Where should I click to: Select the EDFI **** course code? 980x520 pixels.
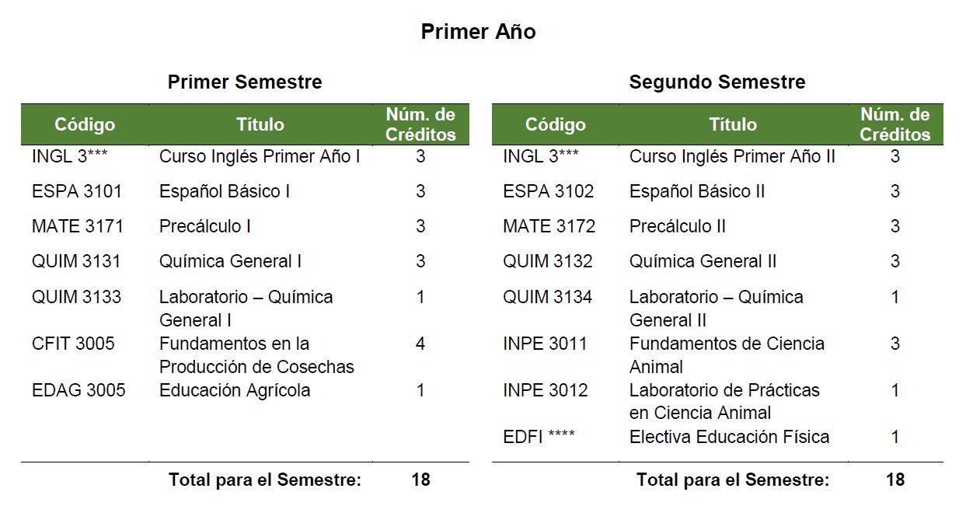539,437
